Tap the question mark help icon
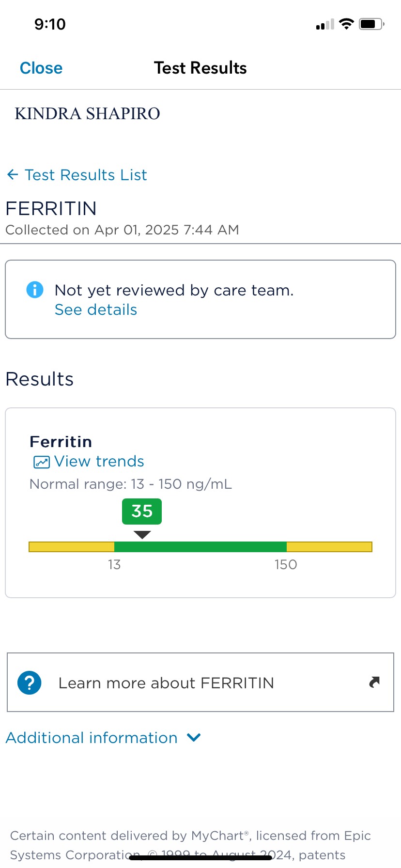 click(30, 683)
